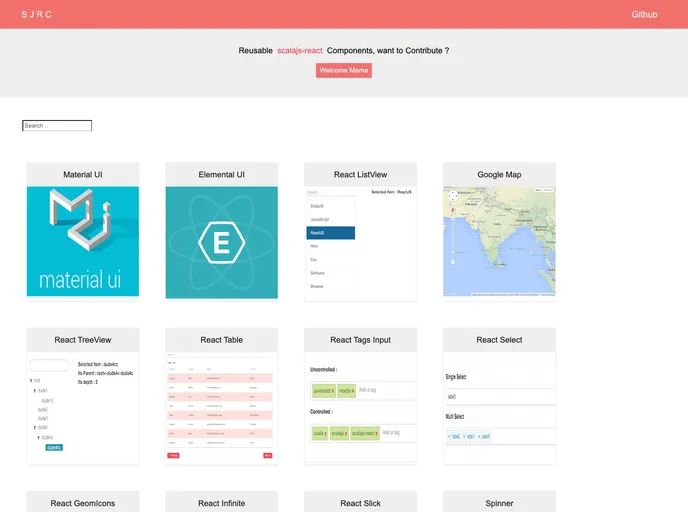This screenshot has height=512, width=688.
Task: Open the React Slick card
Action: click(x=360, y=502)
